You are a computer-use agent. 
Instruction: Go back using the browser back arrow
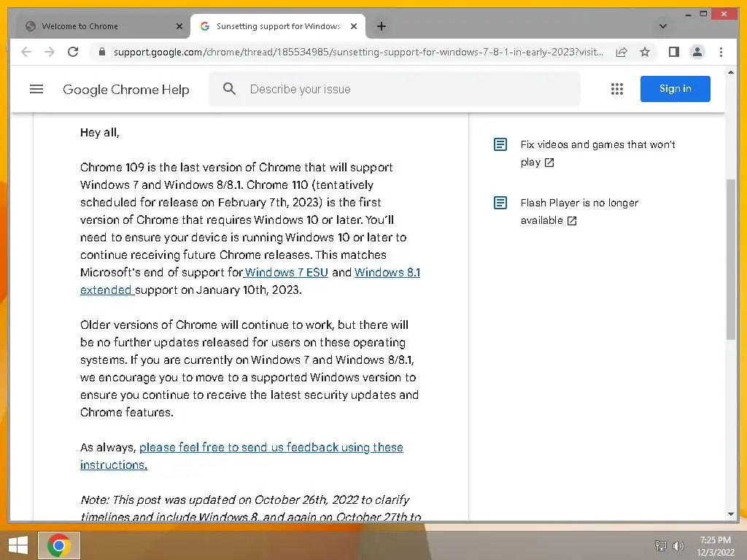(26, 52)
